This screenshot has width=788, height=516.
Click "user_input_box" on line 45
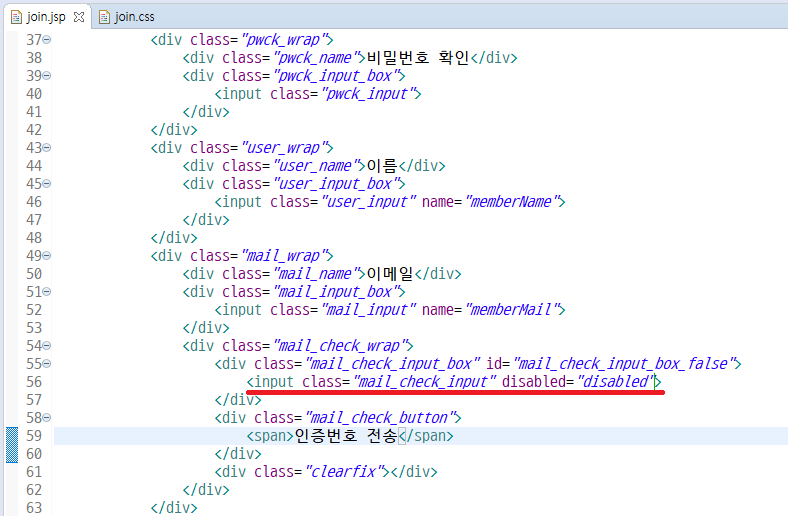click(338, 184)
